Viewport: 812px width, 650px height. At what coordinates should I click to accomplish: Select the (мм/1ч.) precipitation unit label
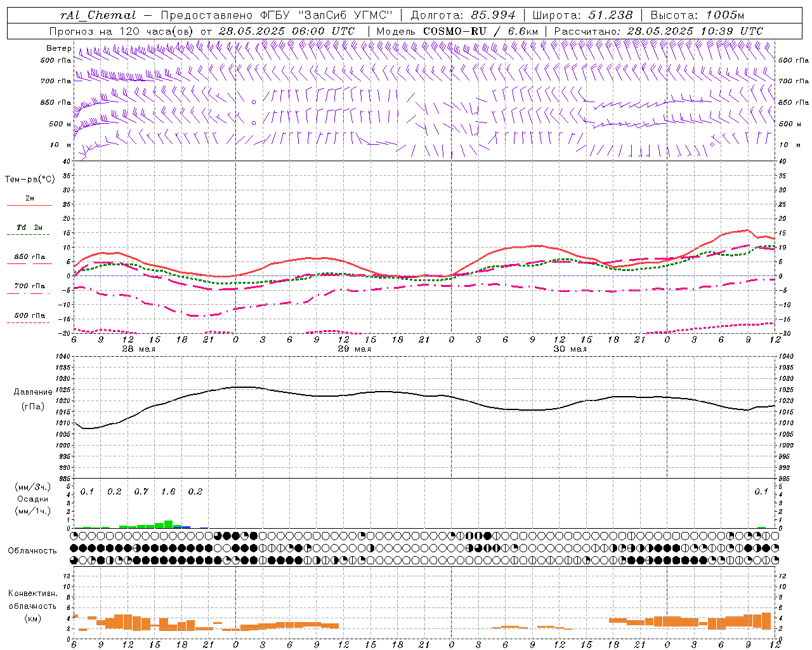pos(32,511)
